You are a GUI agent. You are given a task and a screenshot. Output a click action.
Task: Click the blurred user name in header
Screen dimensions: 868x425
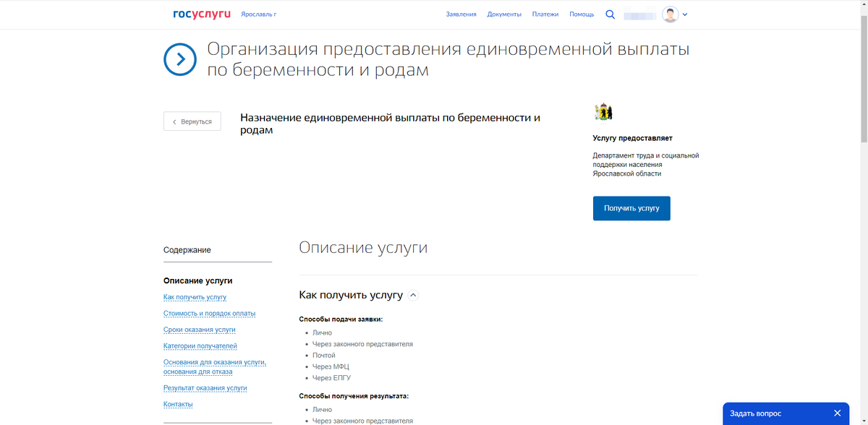tap(639, 14)
